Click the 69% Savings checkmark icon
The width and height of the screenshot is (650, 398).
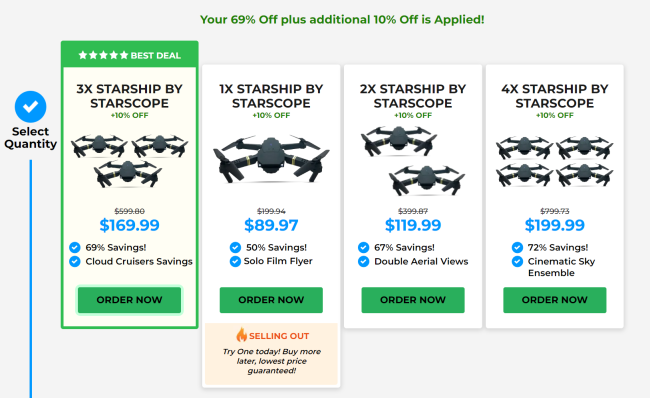click(x=75, y=248)
